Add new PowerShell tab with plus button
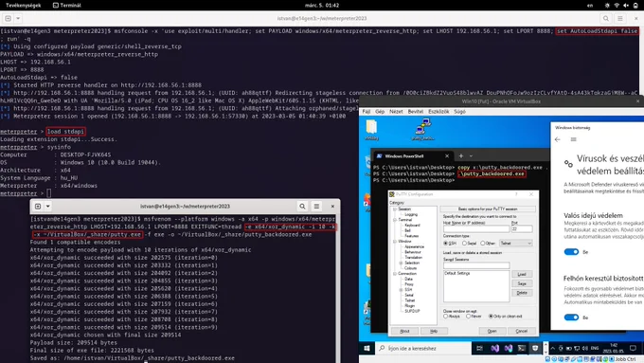Image resolution: width=644 pixels, height=363 pixels. pyautogui.click(x=461, y=155)
